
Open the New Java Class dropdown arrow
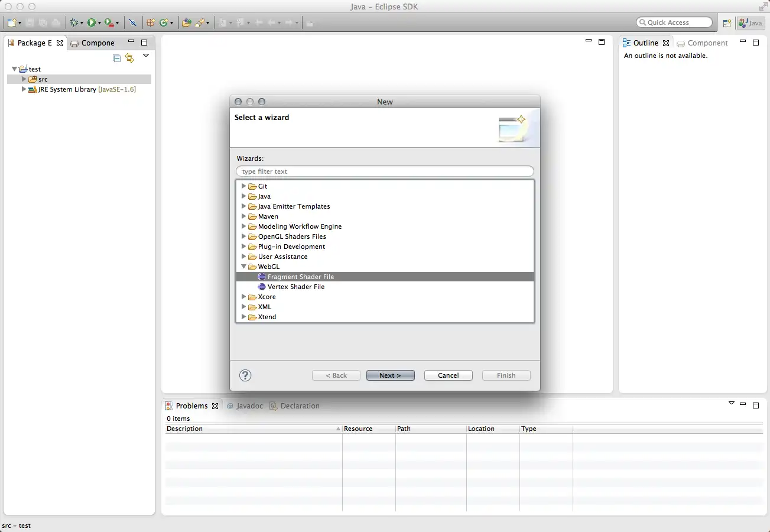coord(171,23)
